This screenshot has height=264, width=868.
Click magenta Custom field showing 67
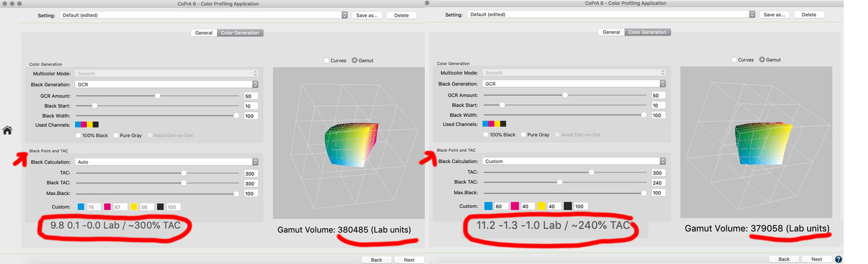coord(119,207)
